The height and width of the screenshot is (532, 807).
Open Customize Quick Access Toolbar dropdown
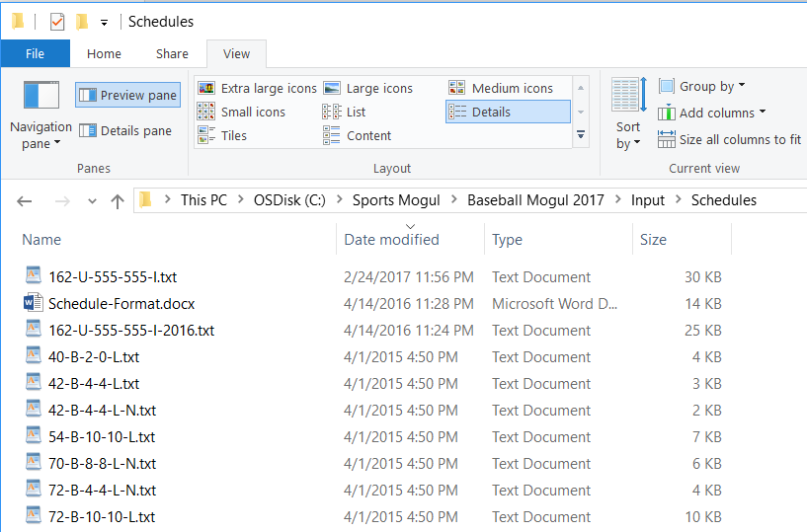tap(104, 22)
